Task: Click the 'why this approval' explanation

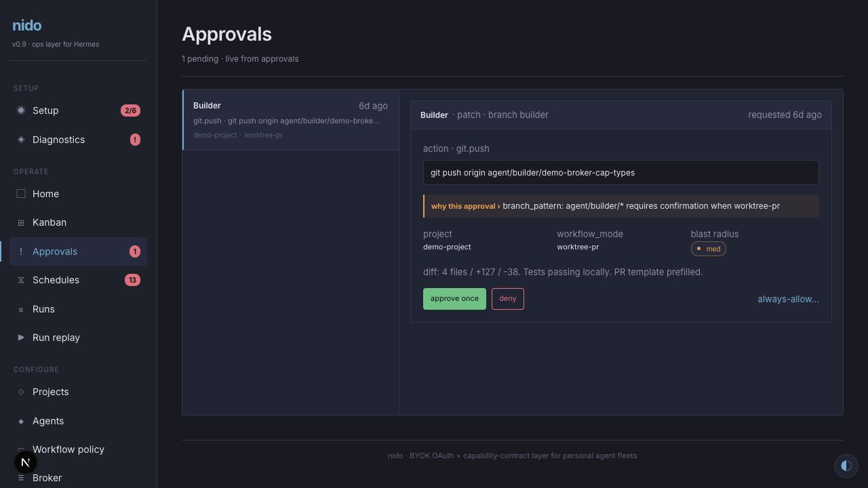Action: pyautogui.click(x=621, y=206)
